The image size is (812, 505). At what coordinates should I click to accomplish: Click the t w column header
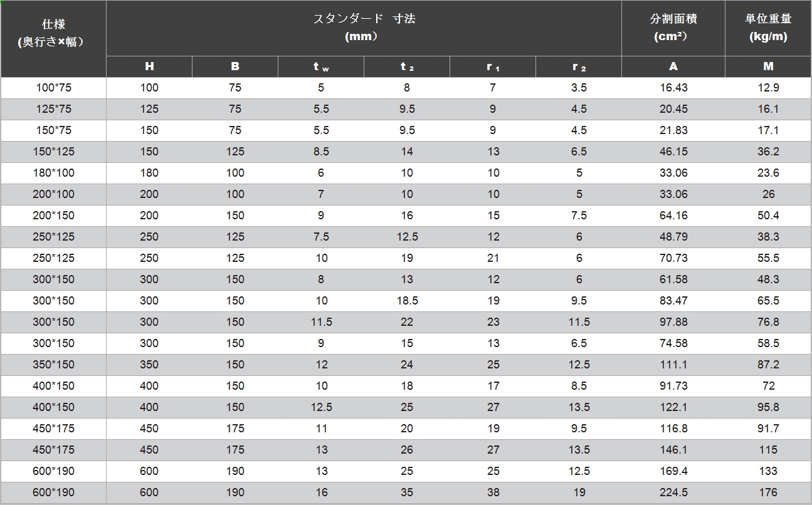pyautogui.click(x=321, y=66)
